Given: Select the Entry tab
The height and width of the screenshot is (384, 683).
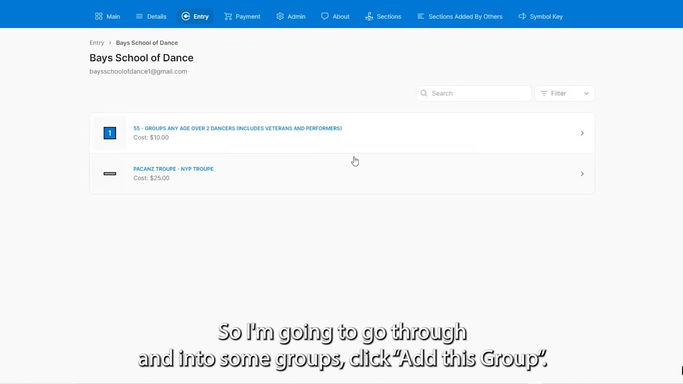Looking at the screenshot, I should (195, 17).
